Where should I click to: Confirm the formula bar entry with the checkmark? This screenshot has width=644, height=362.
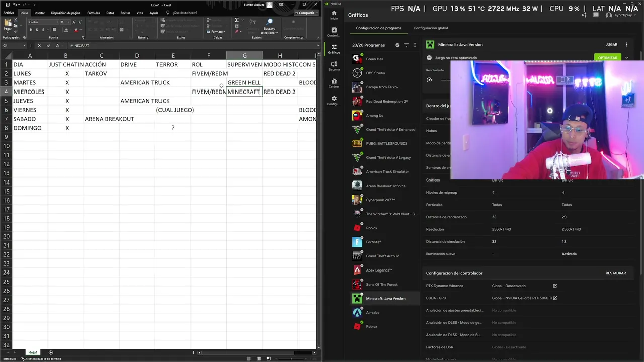tap(48, 45)
